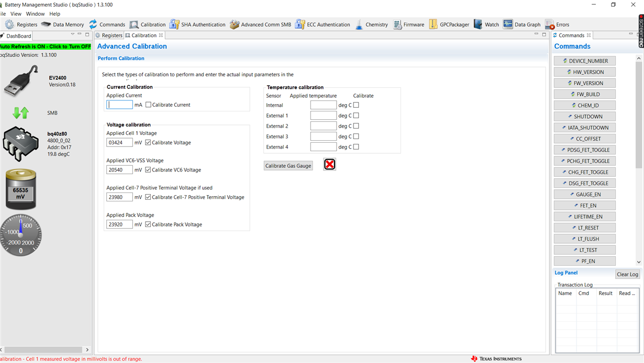Click the Commands toolbar icon

coord(107,25)
